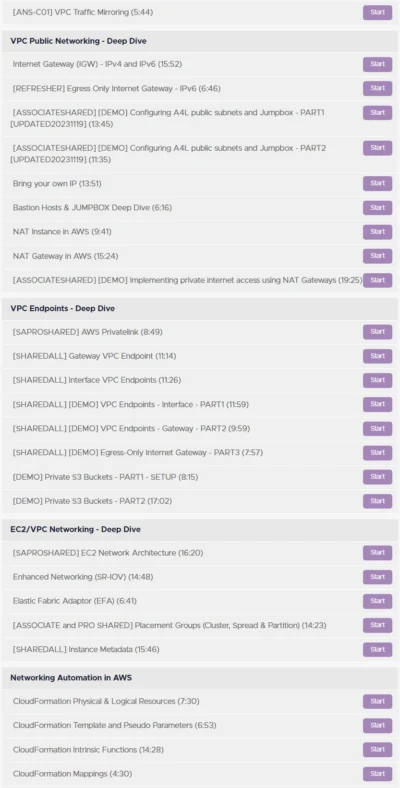The image size is (400, 788).
Task: Start the VPC Traffic Mirroring lesson
Action: coord(377,12)
